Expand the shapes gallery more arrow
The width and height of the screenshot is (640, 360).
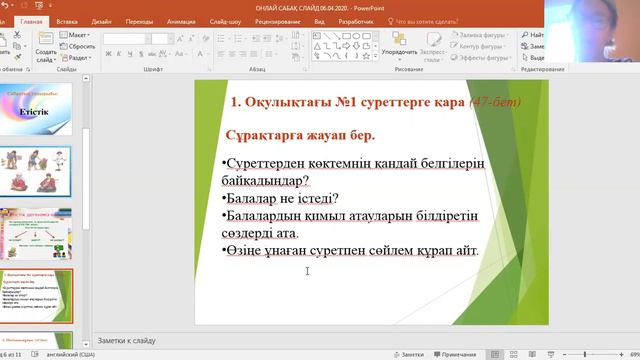[x=376, y=57]
